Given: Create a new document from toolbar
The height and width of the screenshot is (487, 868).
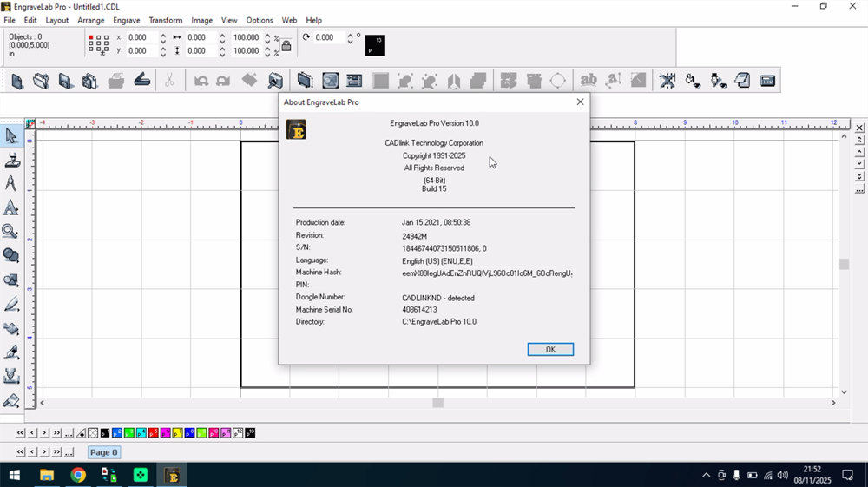Looking at the screenshot, I should [x=17, y=81].
